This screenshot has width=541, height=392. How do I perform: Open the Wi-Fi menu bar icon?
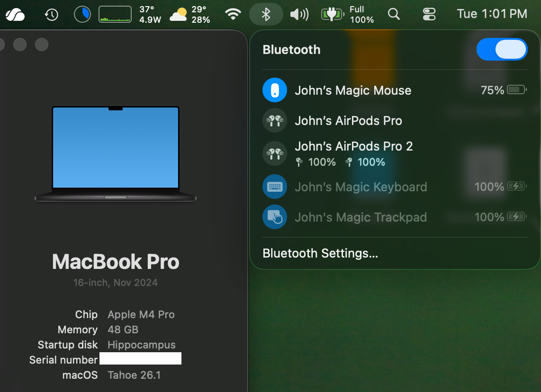pos(233,14)
